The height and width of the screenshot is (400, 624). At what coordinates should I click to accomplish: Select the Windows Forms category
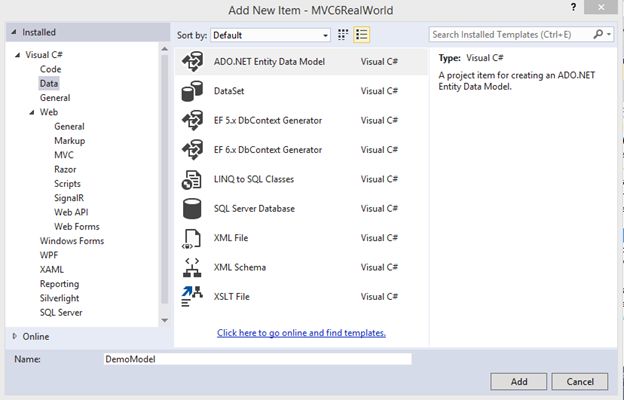pos(72,241)
